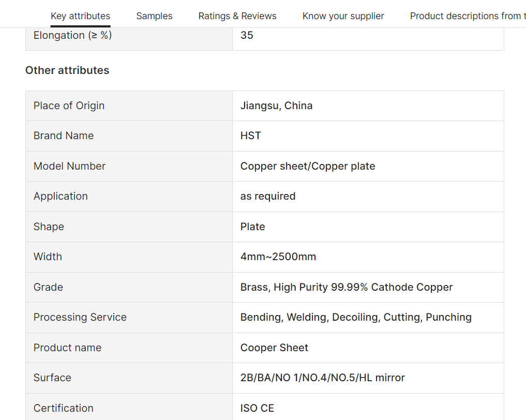
Task: Click the Elongation value 35
Action: pyautogui.click(x=247, y=35)
